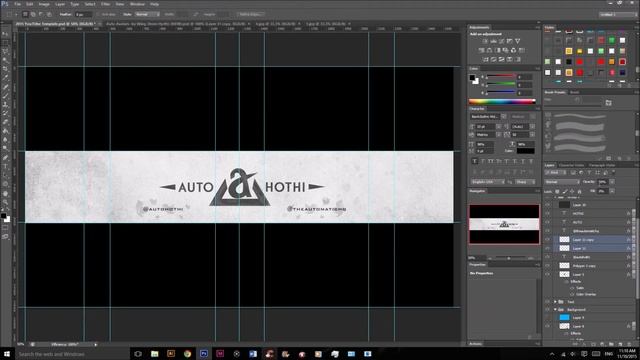Open the language English USA dropdown

(x=488, y=182)
